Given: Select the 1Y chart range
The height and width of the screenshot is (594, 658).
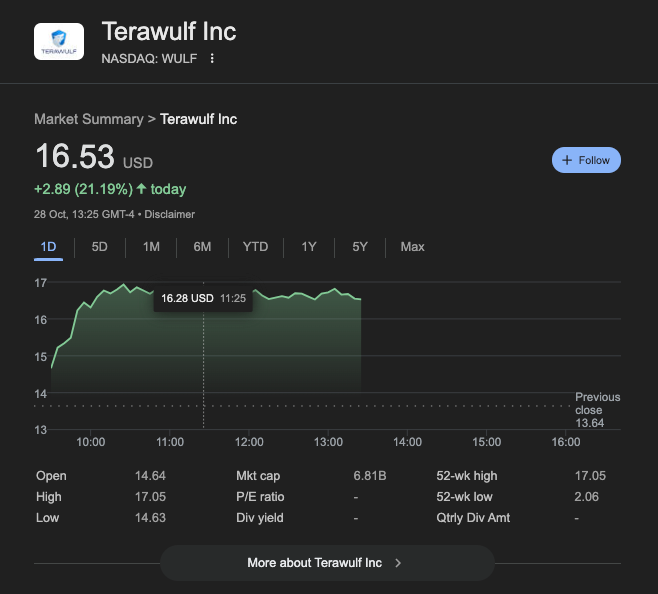Looking at the screenshot, I should [x=309, y=247].
